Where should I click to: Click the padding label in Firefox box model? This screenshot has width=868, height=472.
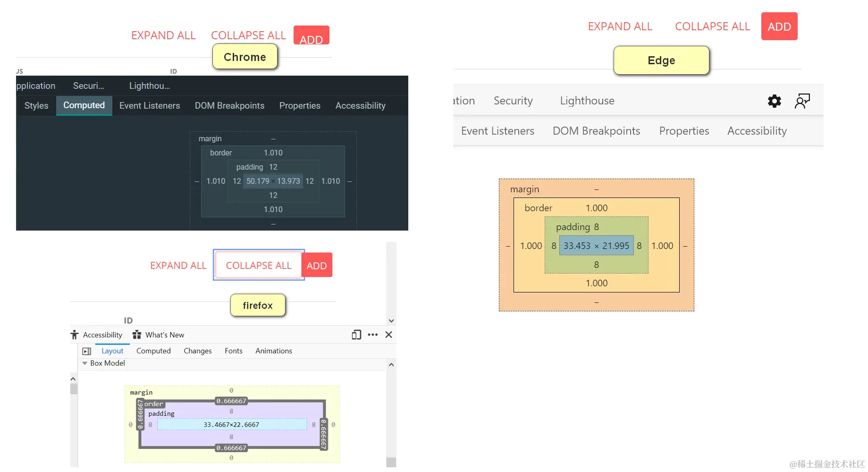(x=161, y=413)
